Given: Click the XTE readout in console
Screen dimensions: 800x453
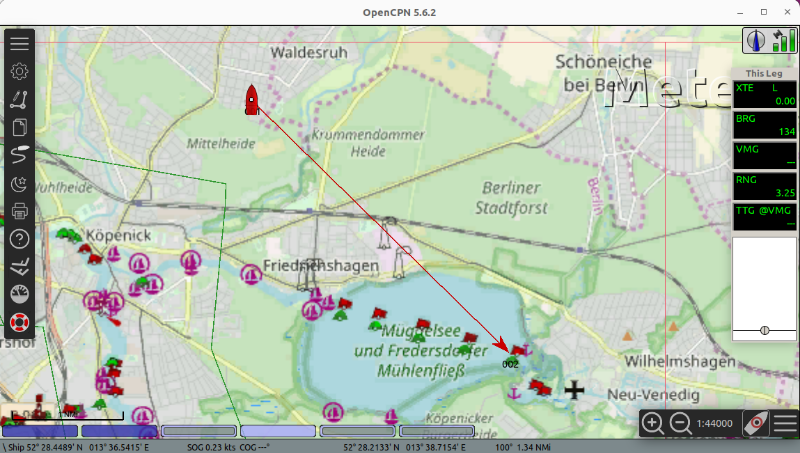Looking at the screenshot, I should click(x=764, y=94).
